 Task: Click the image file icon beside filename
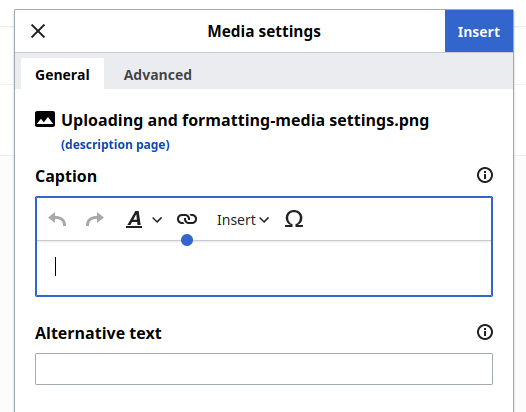point(45,119)
